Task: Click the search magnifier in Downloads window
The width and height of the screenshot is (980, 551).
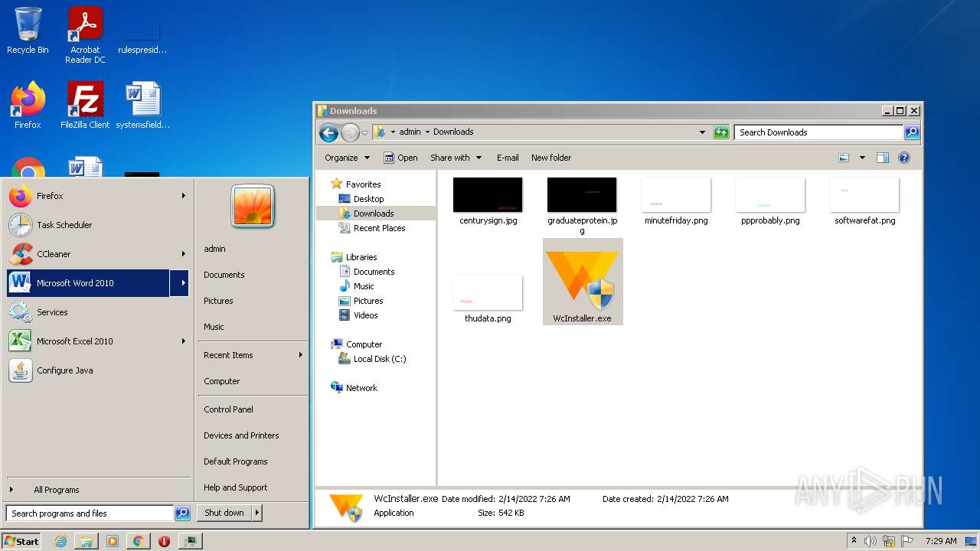Action: pyautogui.click(x=912, y=132)
